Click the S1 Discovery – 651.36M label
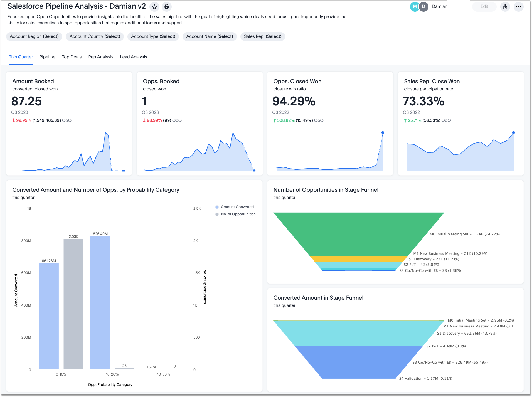 pyautogui.click(x=467, y=334)
